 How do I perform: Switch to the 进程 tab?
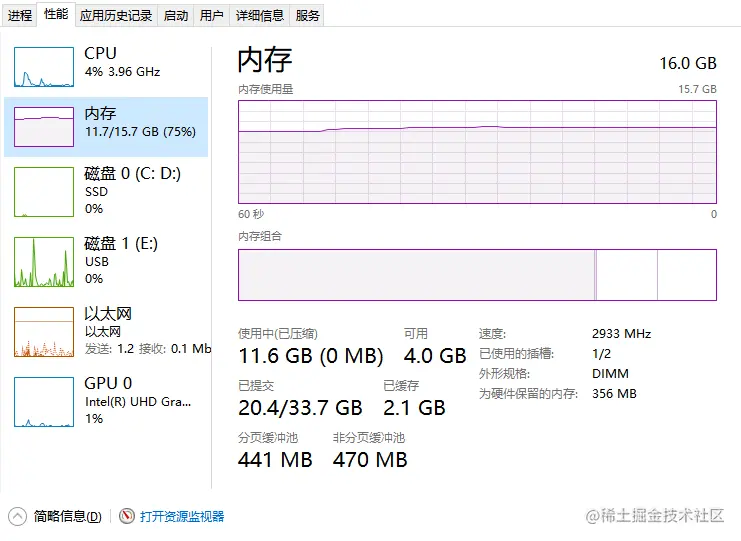coord(20,15)
